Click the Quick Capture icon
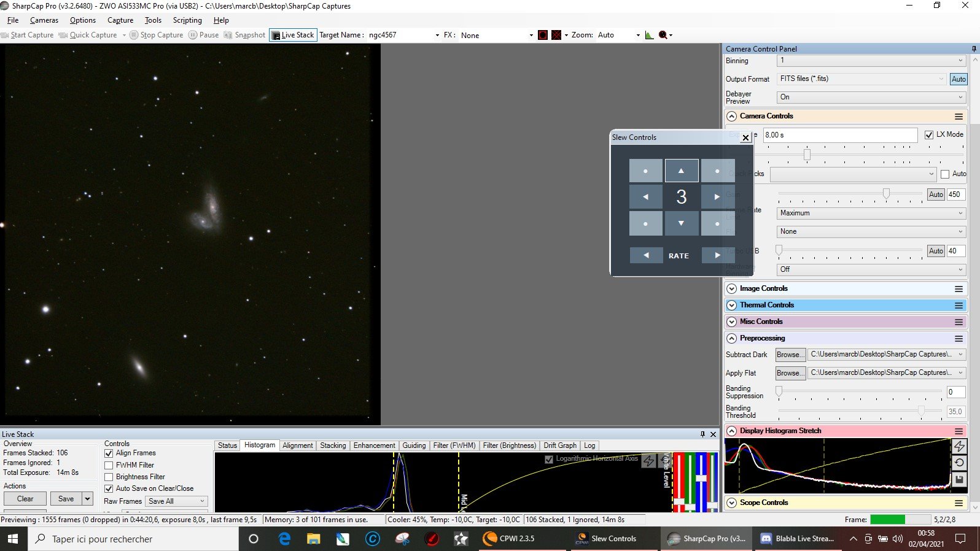Screen dimensions: 980x551 point(63,35)
